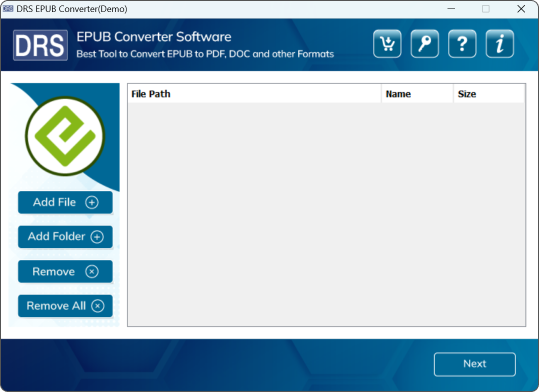The image size is (539, 392).
Task: Sort by the File Path column header
Action: click(254, 94)
